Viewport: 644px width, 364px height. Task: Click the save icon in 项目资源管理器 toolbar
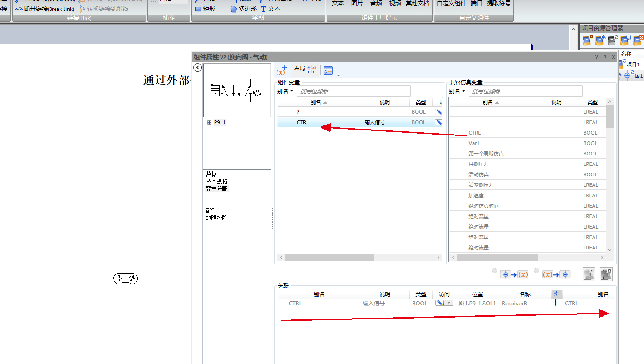(x=625, y=40)
